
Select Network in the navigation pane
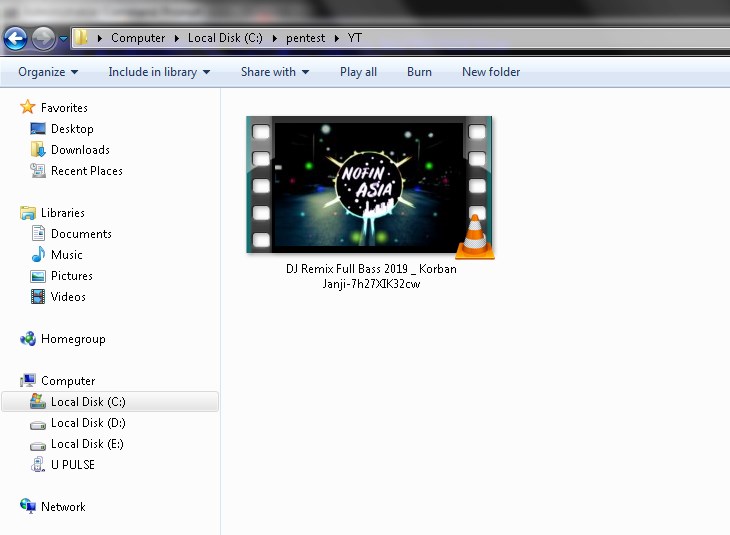point(63,507)
